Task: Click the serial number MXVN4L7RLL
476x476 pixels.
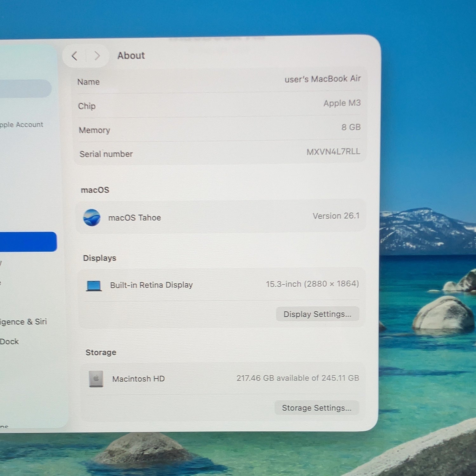Action: point(333,152)
